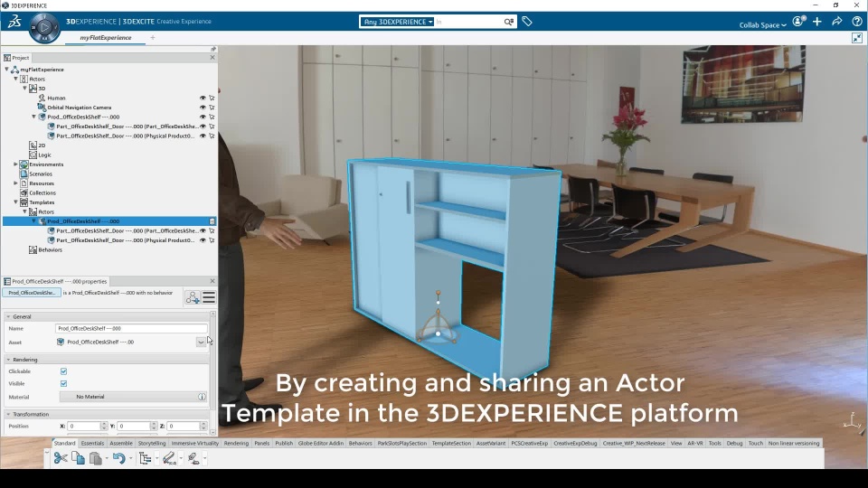Toggle eye of first Part_OfficeDeskShelf_Door under 3D

[x=203, y=127]
